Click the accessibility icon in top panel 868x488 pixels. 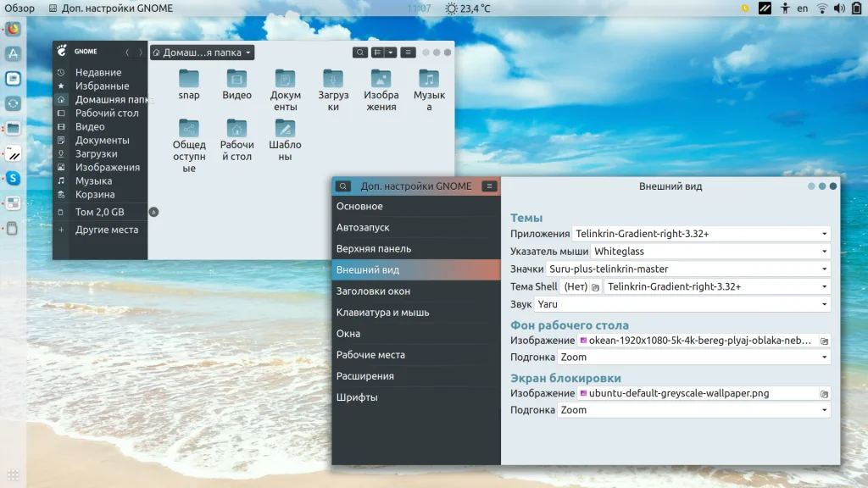[x=785, y=8]
